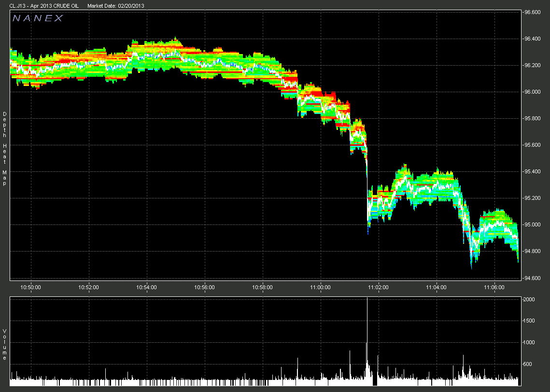Click the 1000 volume axis label
550x392 pixels.
click(529, 343)
